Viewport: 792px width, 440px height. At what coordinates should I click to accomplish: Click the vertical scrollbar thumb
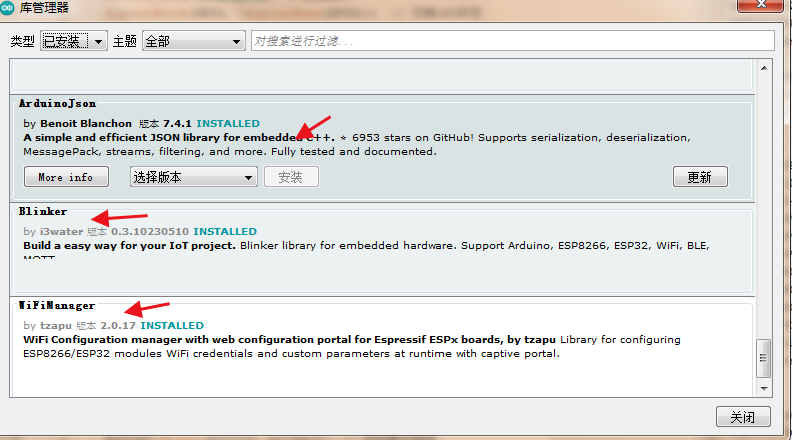tap(764, 358)
